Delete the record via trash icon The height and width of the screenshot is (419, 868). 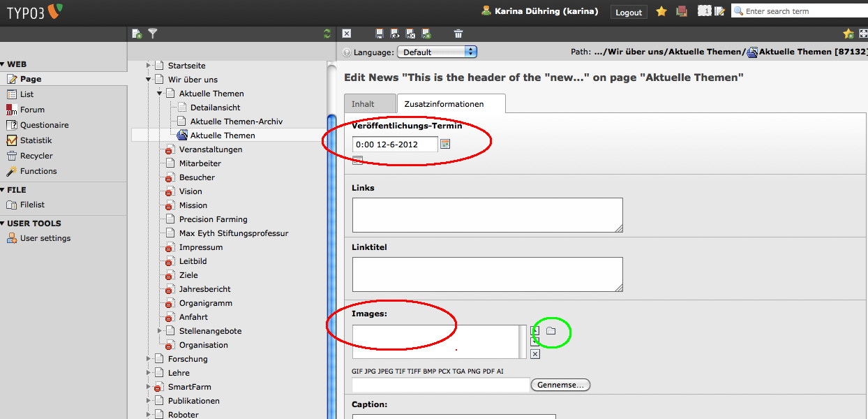[458, 34]
